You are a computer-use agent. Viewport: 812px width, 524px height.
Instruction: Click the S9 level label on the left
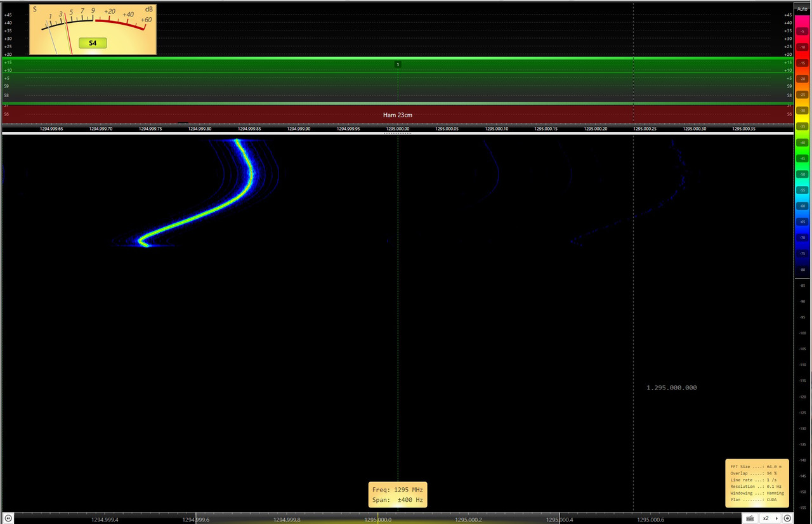pos(6,86)
